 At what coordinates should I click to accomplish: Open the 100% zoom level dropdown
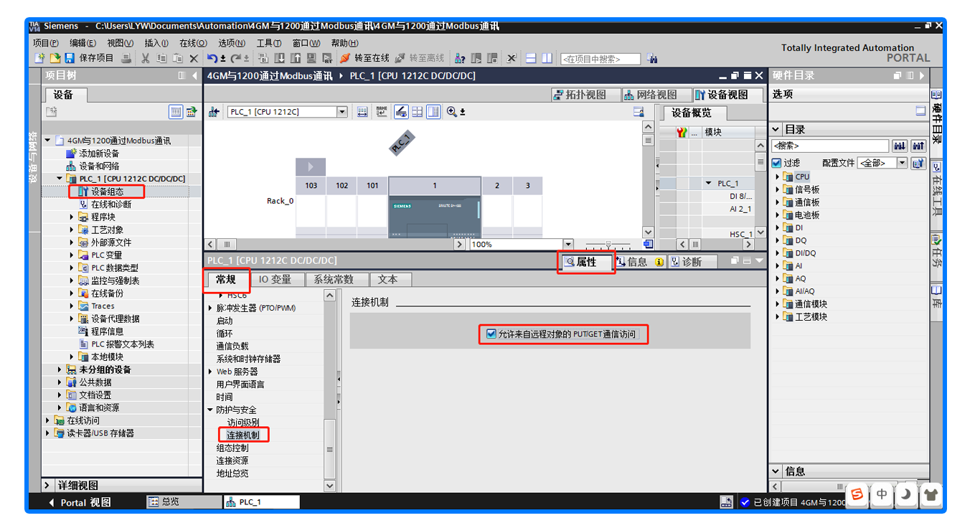click(x=568, y=244)
